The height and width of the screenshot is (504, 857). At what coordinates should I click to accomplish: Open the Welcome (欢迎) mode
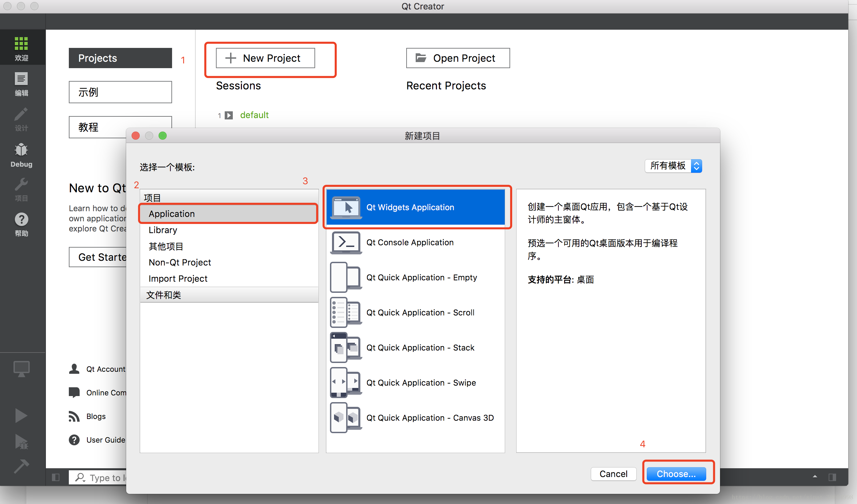pyautogui.click(x=21, y=48)
